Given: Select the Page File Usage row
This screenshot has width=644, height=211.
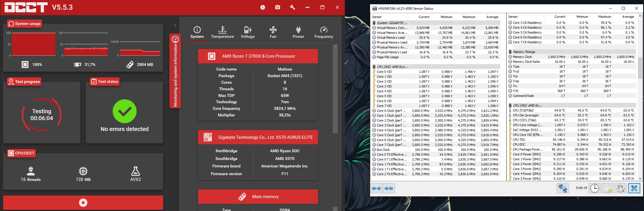Looking at the screenshot, I should [x=436, y=57].
